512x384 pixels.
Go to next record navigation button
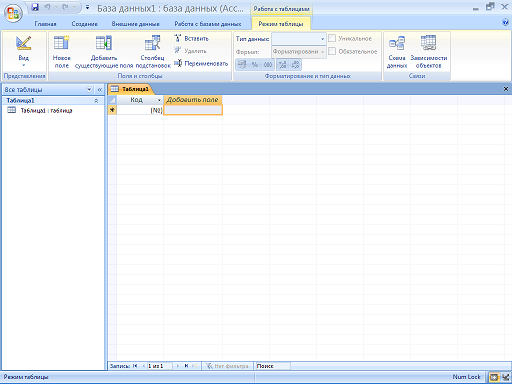pyautogui.click(x=178, y=366)
